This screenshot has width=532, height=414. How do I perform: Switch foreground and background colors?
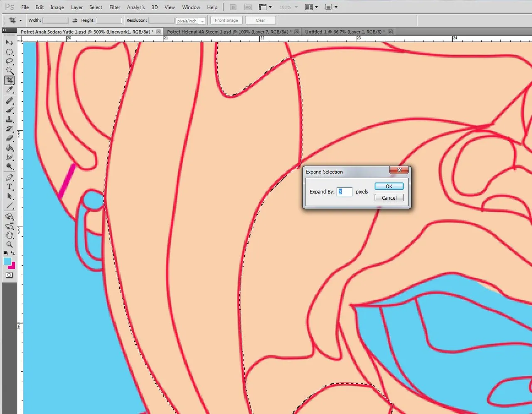tap(13, 253)
